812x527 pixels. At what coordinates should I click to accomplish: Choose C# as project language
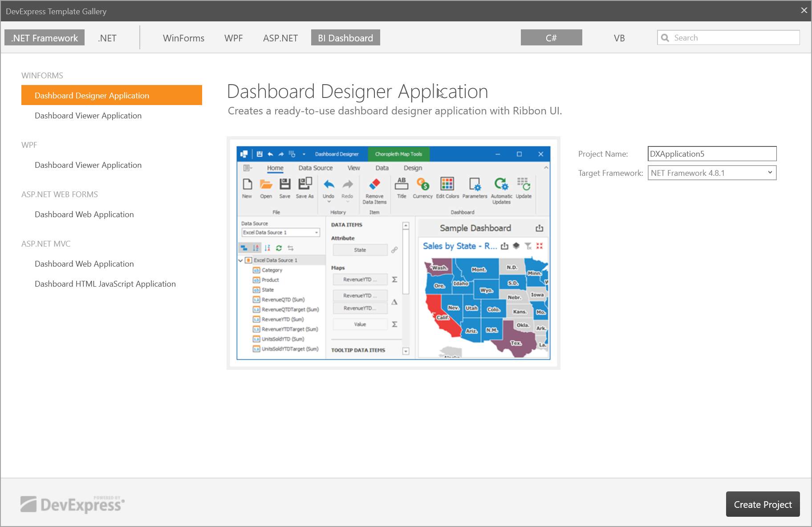[x=551, y=38]
